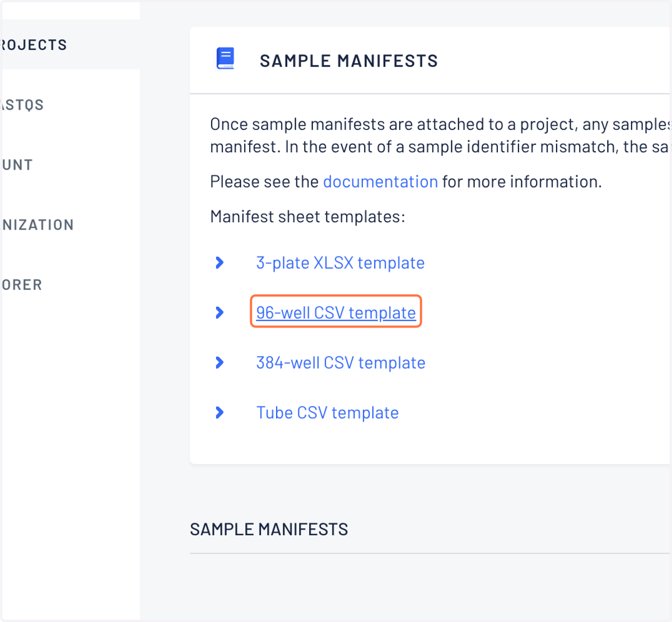
Task: Download the 384-well CSV template
Action: (x=340, y=363)
